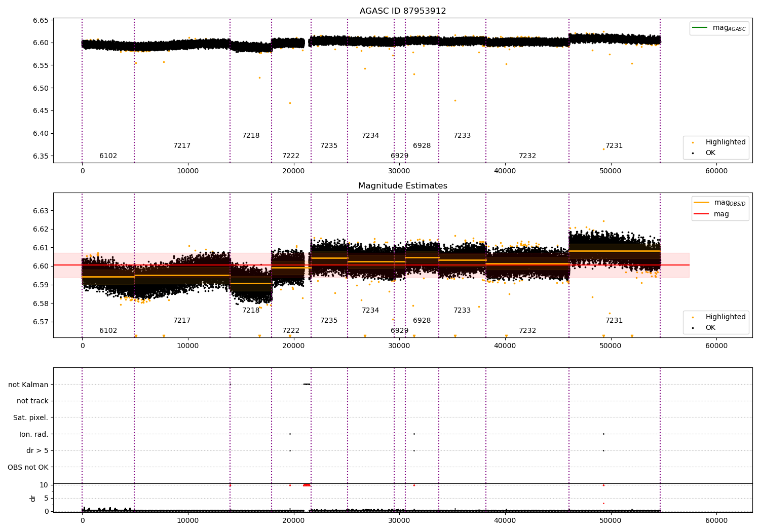Screen dimensions: 760x532
Task: Click the 6.57 y-axis tick label
Action: coord(41,322)
